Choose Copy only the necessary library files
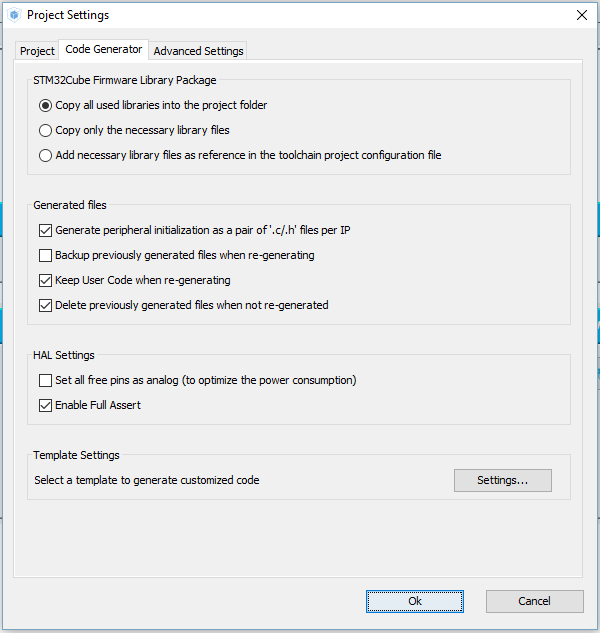600x633 pixels. 45,130
